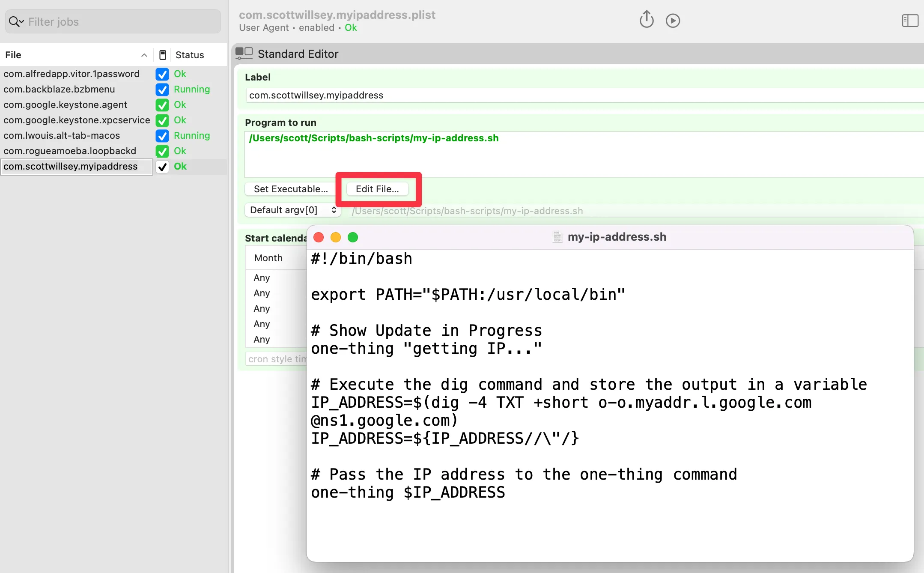This screenshot has width=924, height=573.
Task: Click the device icon in the Status column header
Action: 163,54
